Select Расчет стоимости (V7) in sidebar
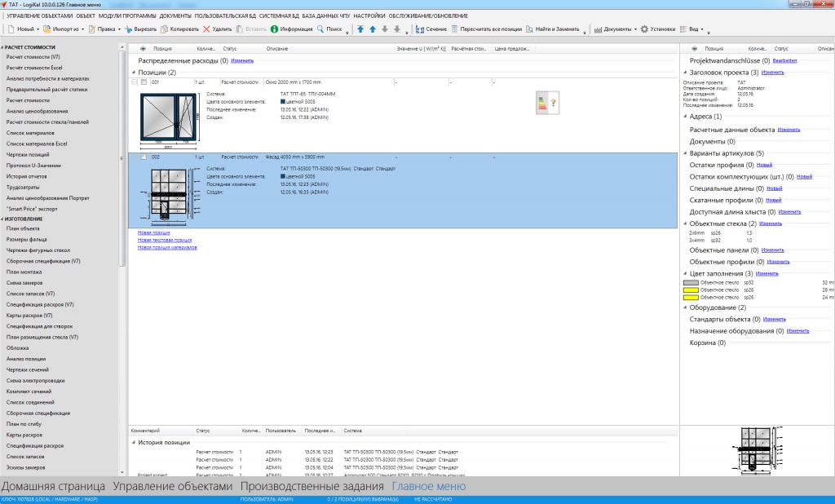This screenshot has width=835, height=504. pyautogui.click(x=33, y=57)
